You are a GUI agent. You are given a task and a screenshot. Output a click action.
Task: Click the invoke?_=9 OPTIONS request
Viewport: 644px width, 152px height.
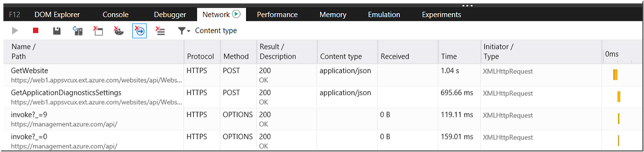322,119
